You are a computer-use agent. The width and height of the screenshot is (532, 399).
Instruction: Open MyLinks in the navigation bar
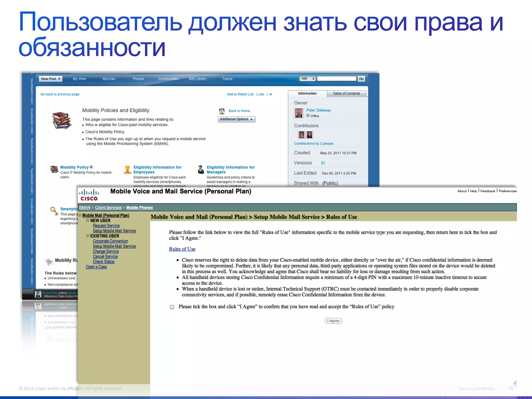click(x=109, y=79)
